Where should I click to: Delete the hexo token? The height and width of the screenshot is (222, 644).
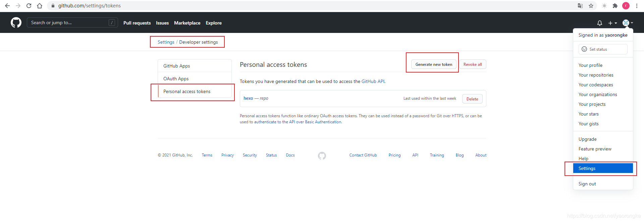click(472, 99)
